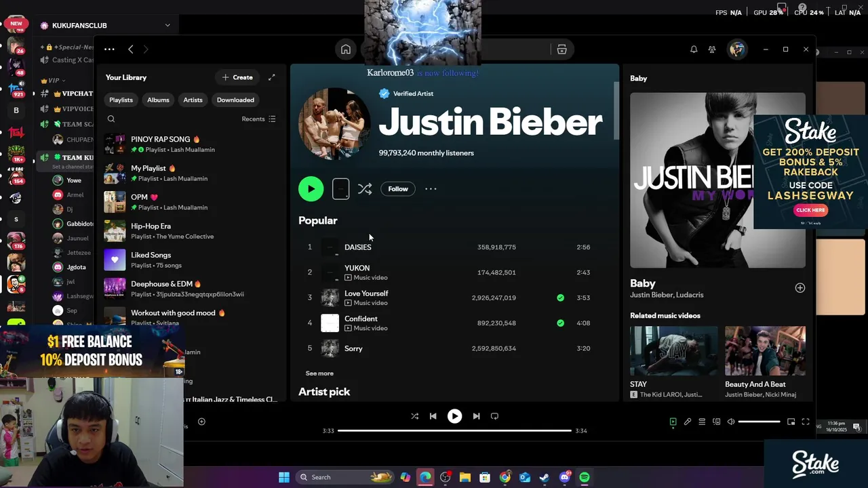This screenshot has height=488, width=868.
Task: Select the Confident track title
Action: pyautogui.click(x=361, y=319)
